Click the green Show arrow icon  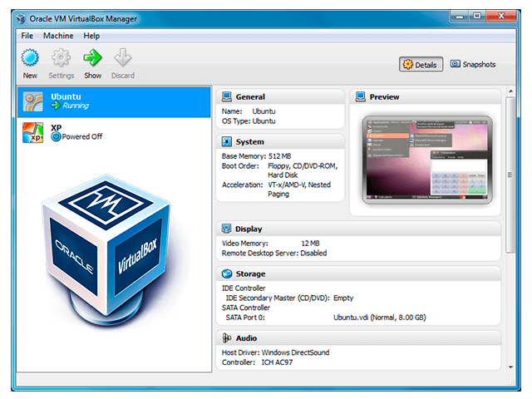point(92,57)
